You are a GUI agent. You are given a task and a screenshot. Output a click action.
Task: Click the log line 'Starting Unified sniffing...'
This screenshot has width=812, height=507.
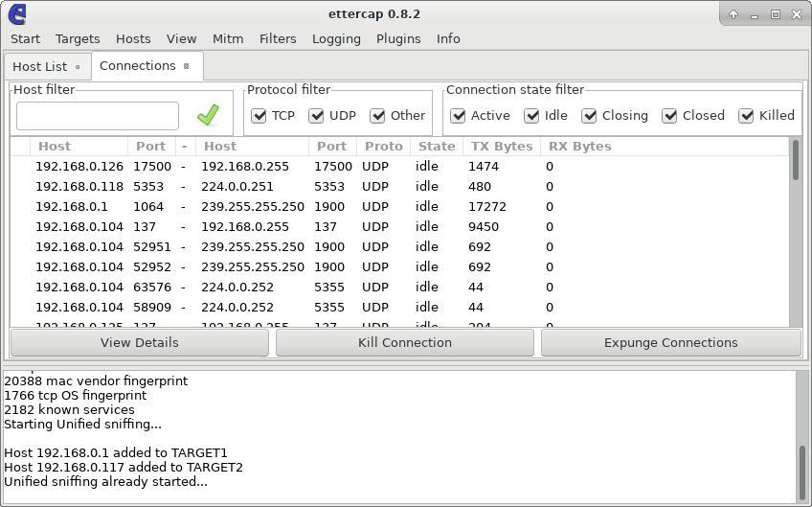[x=82, y=424]
